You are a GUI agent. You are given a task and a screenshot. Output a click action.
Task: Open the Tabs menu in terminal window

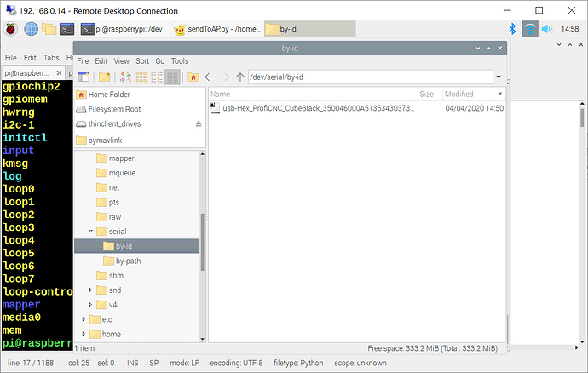point(51,58)
